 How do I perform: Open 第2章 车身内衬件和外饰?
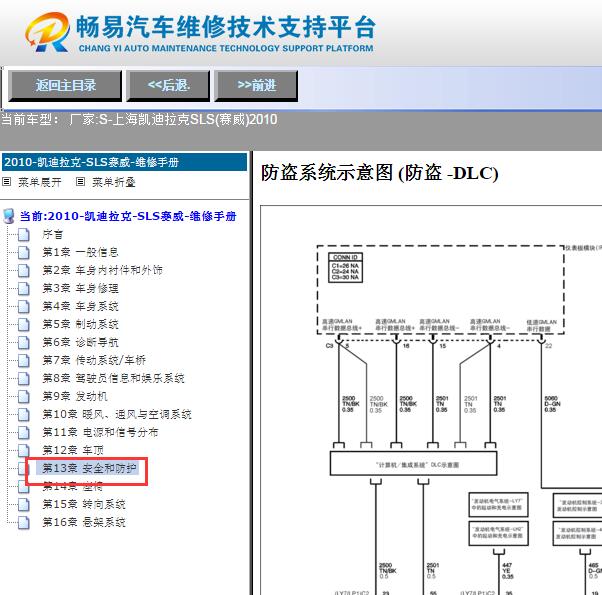[x=103, y=270]
